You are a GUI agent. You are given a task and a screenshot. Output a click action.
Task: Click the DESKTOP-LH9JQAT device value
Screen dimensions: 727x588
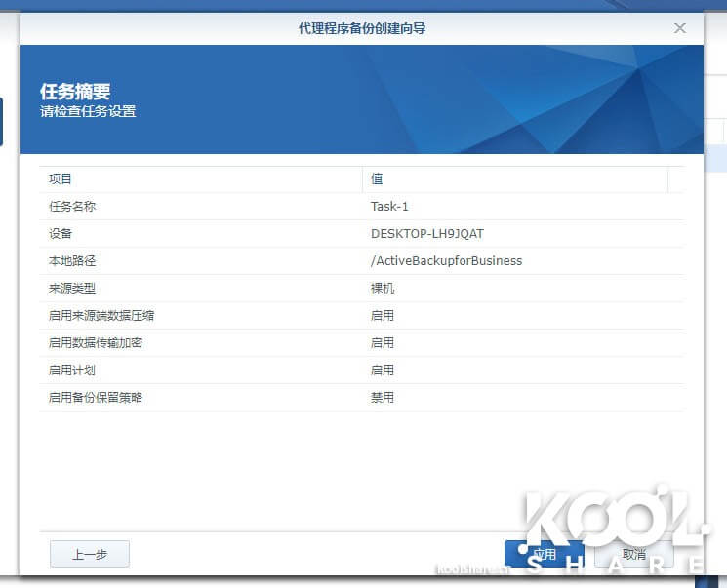point(426,234)
